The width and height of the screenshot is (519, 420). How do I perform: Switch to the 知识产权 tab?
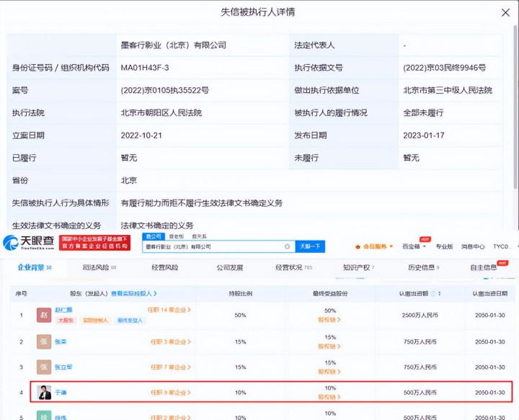(358, 267)
